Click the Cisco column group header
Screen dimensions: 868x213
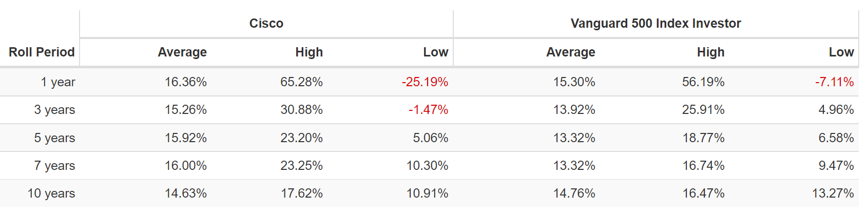point(266,24)
